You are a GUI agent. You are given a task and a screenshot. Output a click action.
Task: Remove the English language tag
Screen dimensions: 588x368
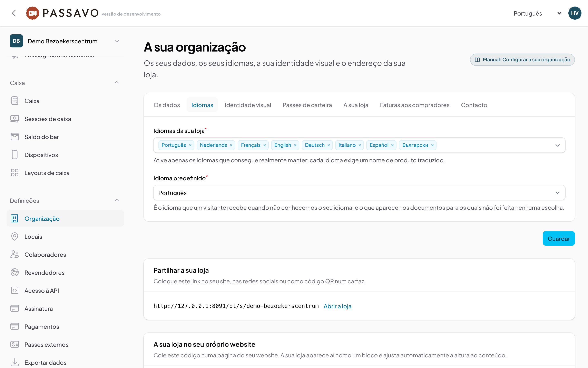click(x=295, y=145)
